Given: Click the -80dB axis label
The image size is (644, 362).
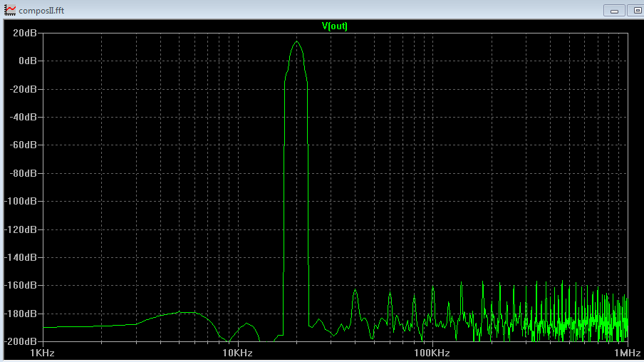Looking at the screenshot, I should click(x=23, y=173).
